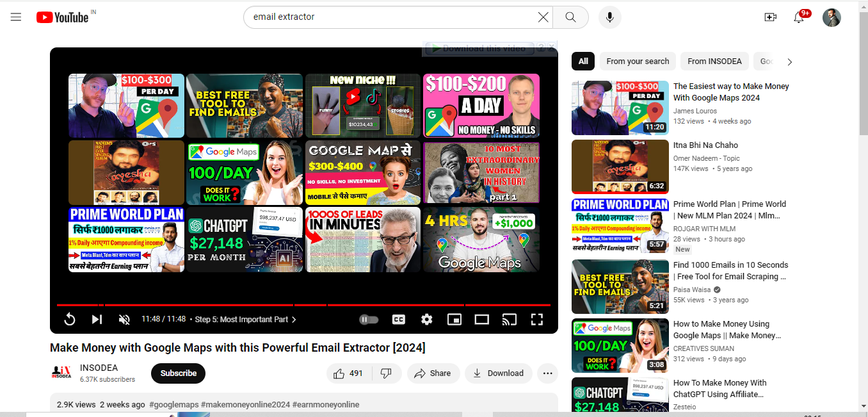Open player settings gear

tap(427, 319)
